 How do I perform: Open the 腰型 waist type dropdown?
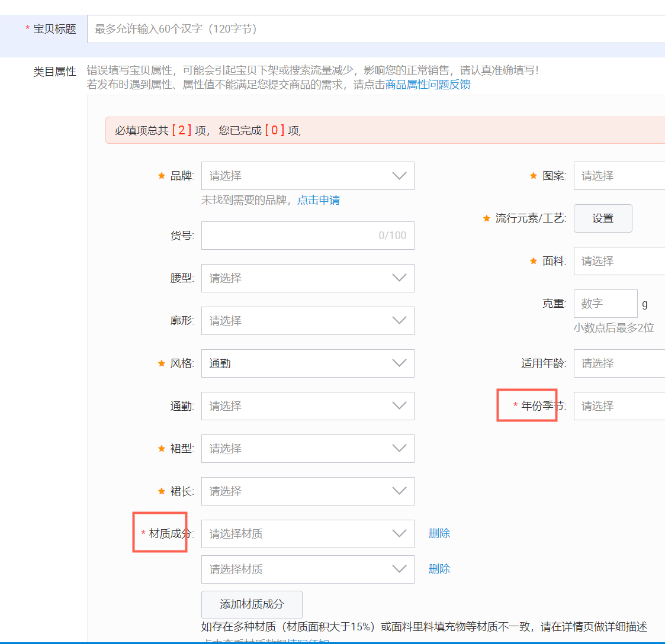pyautogui.click(x=307, y=278)
